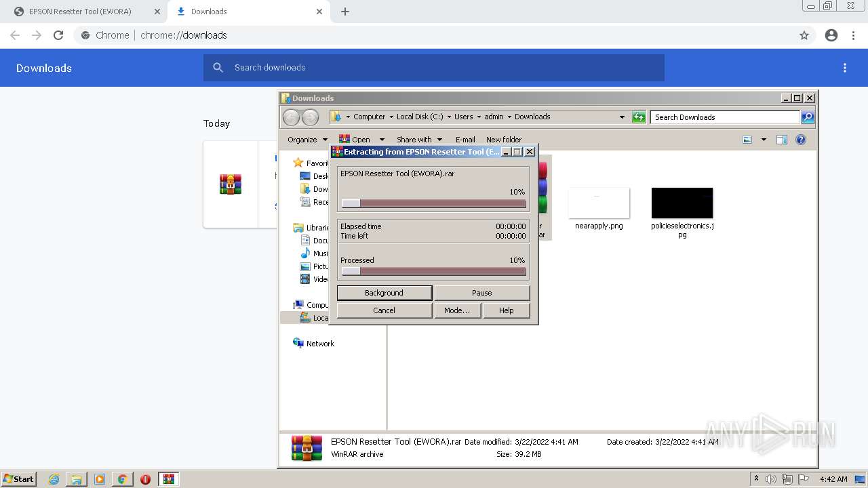Select admin in the address breadcrumb
Screen dimensions: 868x488
pos(494,117)
